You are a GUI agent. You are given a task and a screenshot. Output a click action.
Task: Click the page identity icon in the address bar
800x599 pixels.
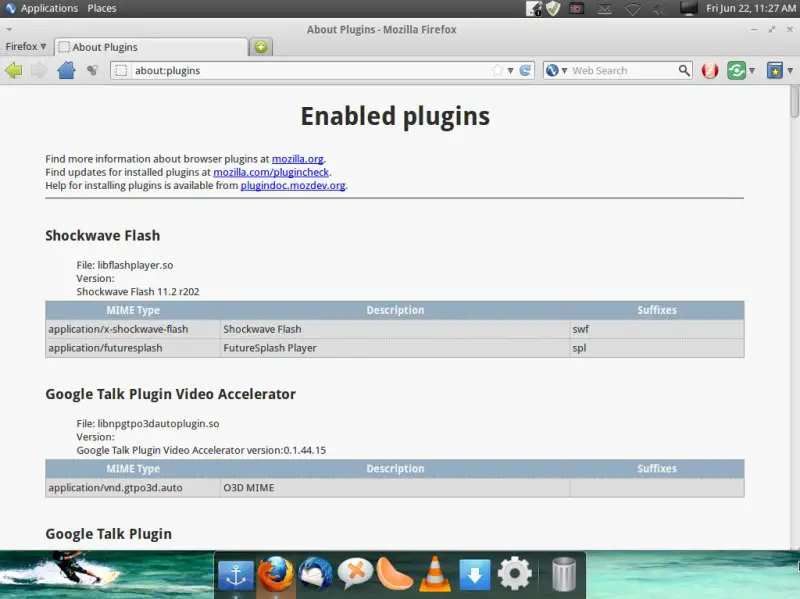click(121, 70)
